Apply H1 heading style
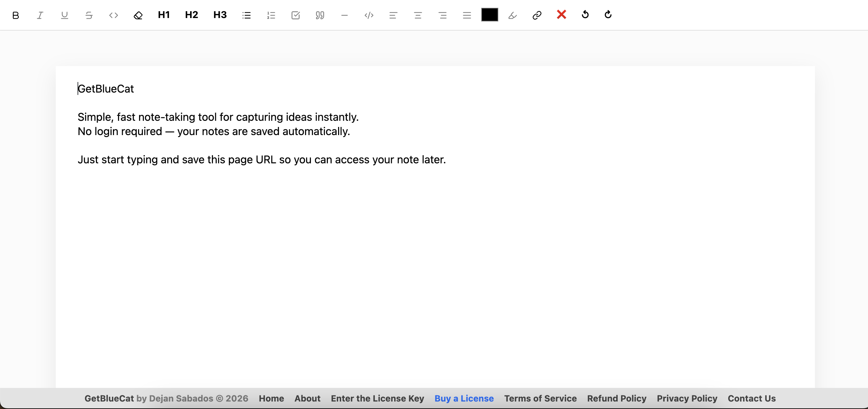This screenshot has width=868, height=409. pyautogui.click(x=164, y=15)
